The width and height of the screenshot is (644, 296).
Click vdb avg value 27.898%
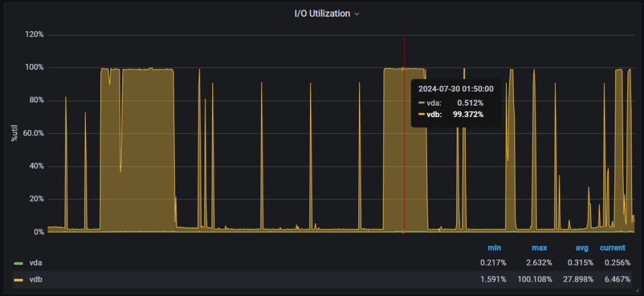[578, 279]
